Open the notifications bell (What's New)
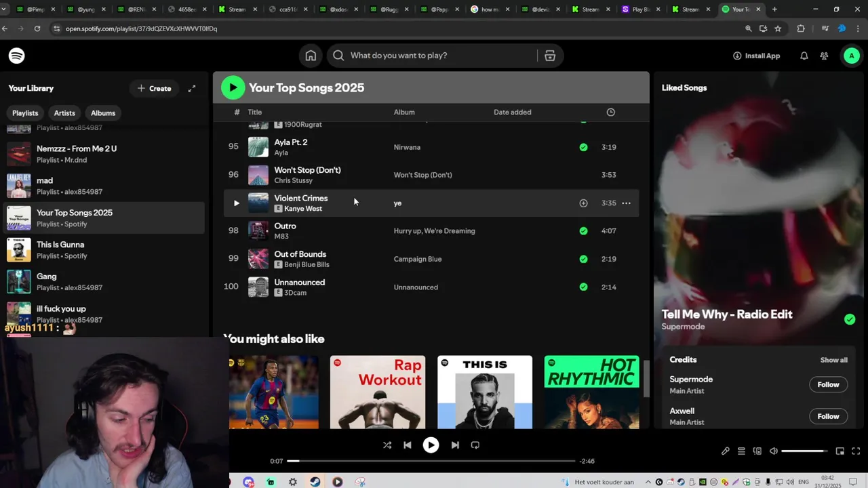 tap(804, 56)
